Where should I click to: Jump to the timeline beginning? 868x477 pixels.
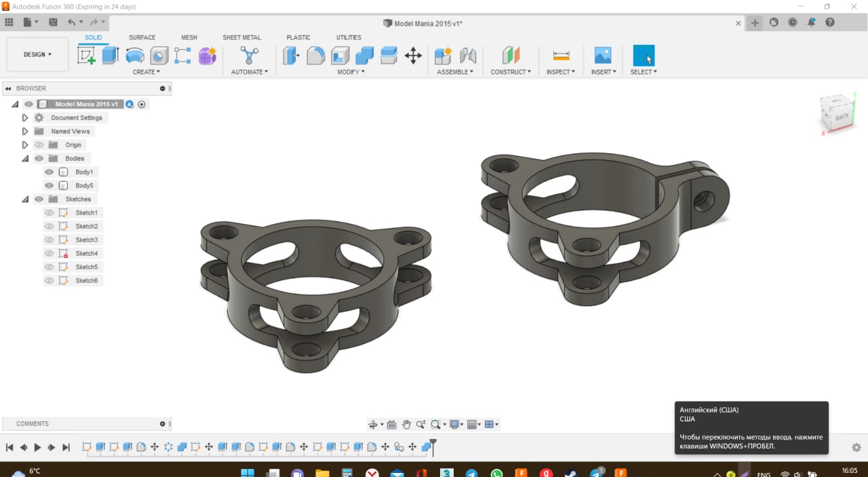(x=9, y=447)
